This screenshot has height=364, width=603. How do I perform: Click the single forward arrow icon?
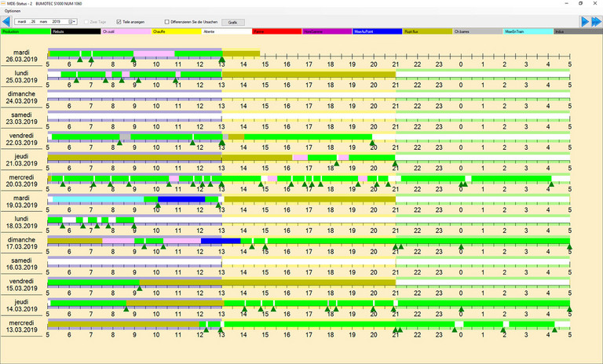(x=584, y=22)
